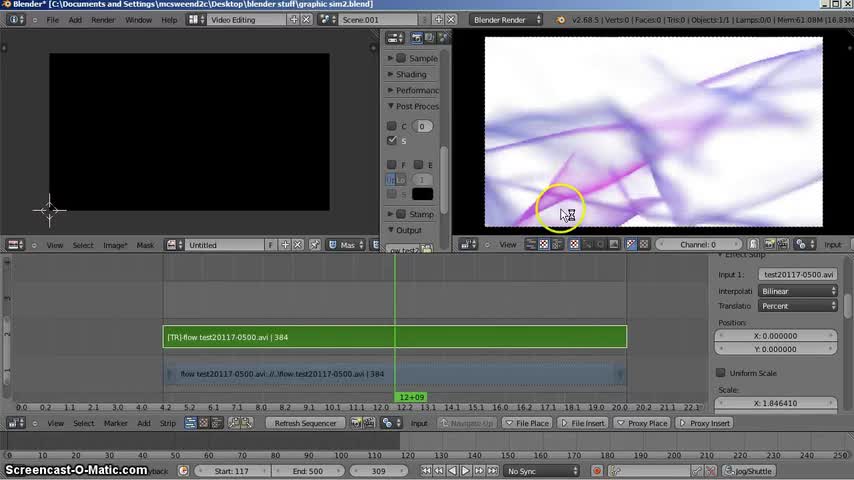
Task: Click the Proxy Insert button
Action: coord(705,423)
